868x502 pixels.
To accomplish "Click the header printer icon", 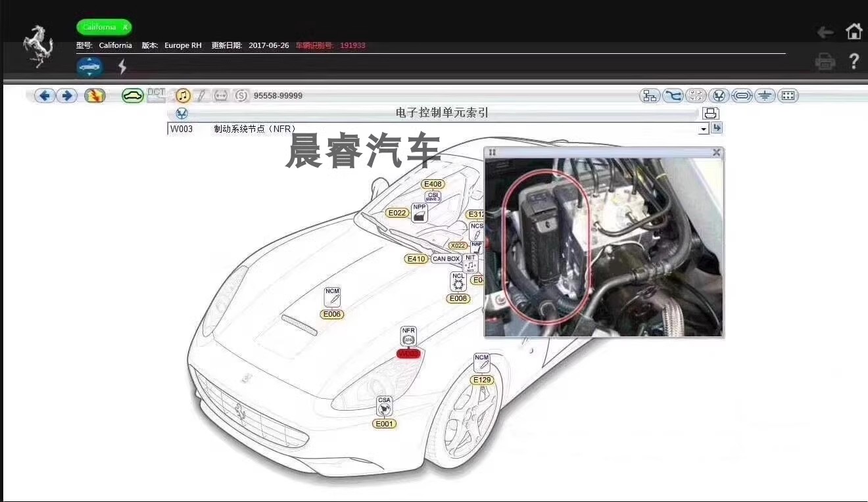I will [x=825, y=62].
